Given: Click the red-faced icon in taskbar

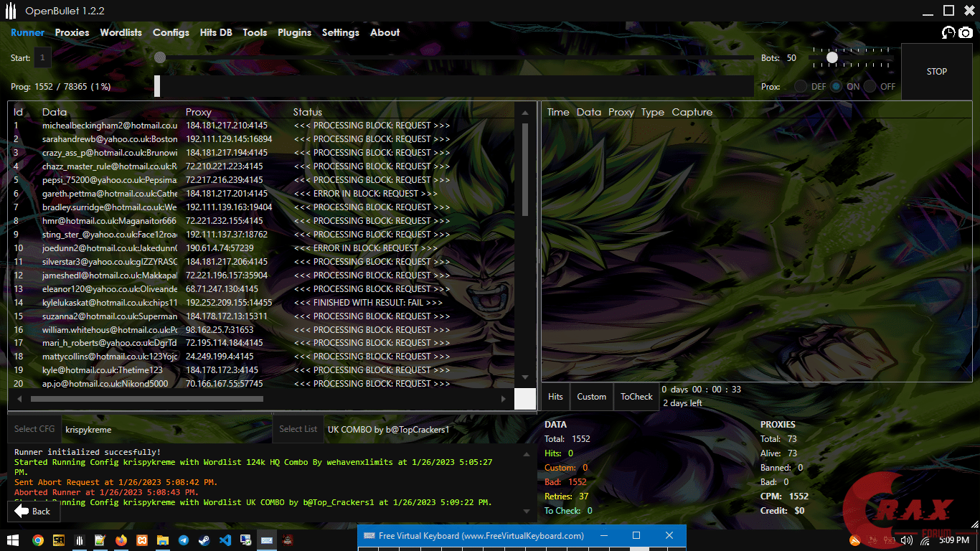Looking at the screenshot, I should pos(288,540).
